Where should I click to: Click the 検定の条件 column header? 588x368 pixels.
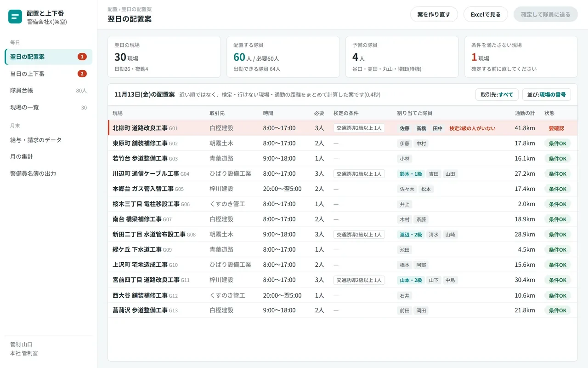pyautogui.click(x=346, y=113)
